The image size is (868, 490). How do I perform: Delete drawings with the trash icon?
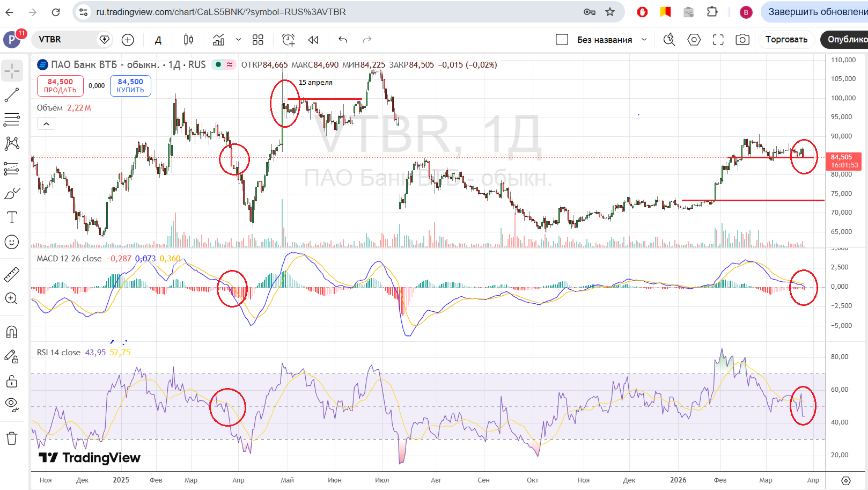(12, 438)
